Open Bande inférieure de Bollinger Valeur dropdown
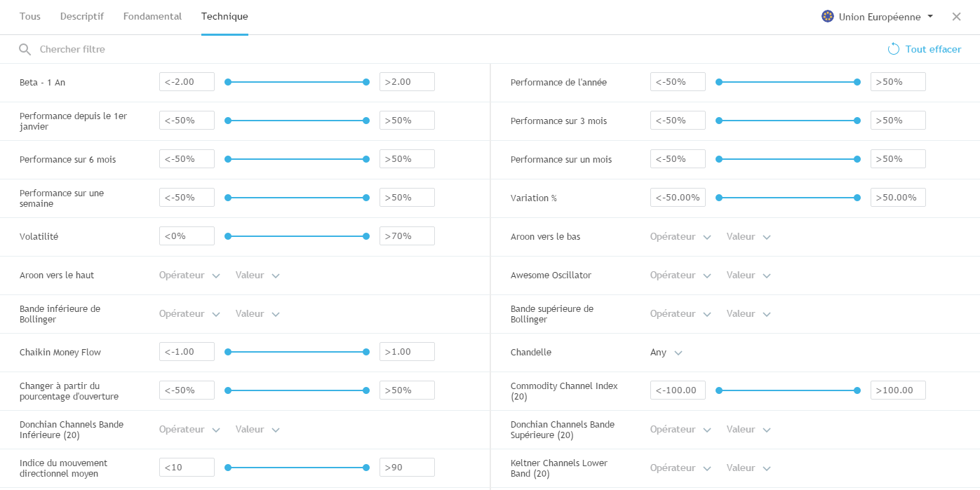 point(257,314)
